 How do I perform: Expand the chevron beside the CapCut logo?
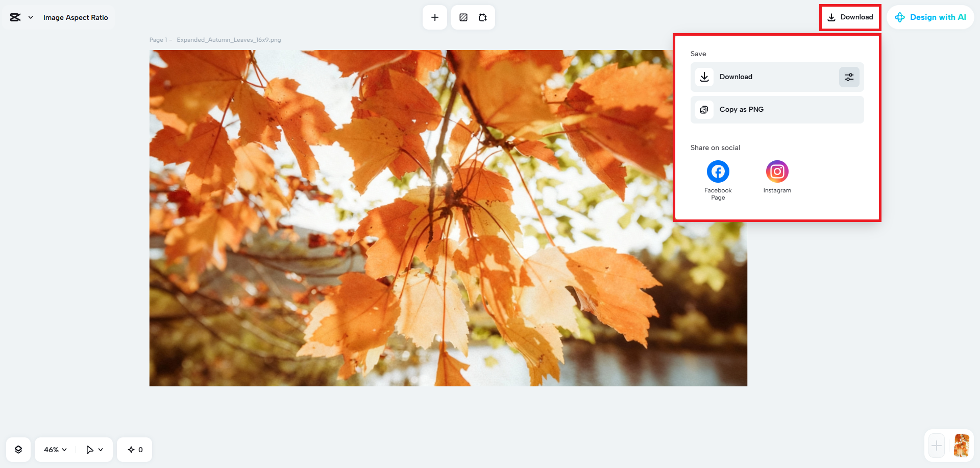pyautogui.click(x=31, y=17)
